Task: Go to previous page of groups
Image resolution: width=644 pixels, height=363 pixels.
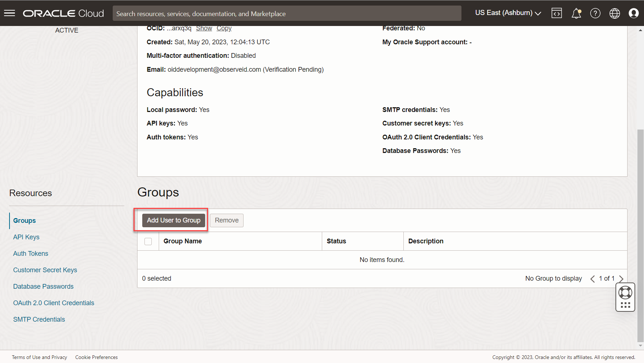Action: pyautogui.click(x=592, y=279)
